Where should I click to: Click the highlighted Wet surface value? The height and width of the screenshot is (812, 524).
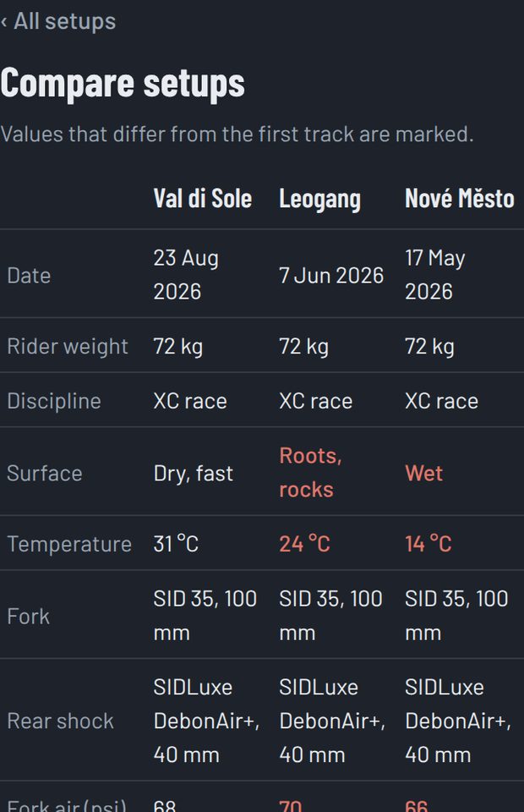tap(424, 474)
